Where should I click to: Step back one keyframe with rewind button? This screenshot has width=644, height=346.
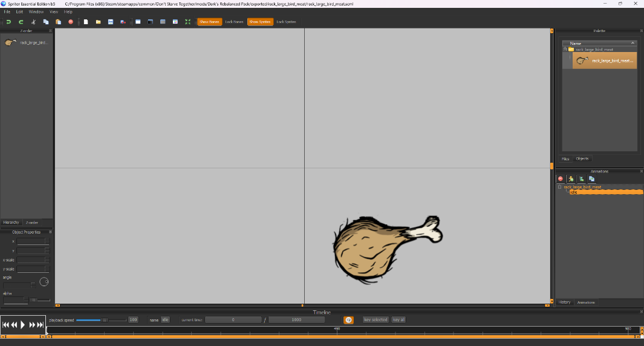pos(14,325)
